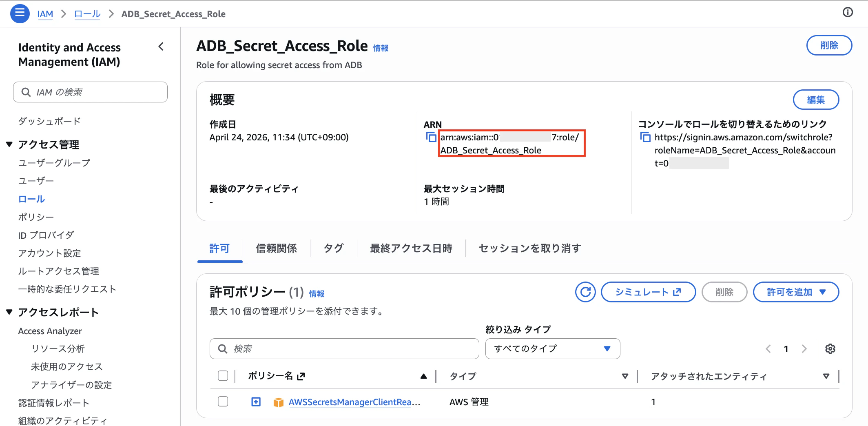The height and width of the screenshot is (426, 868).
Task: Open the hamburger navigation menu
Action: pyautogui.click(x=20, y=13)
